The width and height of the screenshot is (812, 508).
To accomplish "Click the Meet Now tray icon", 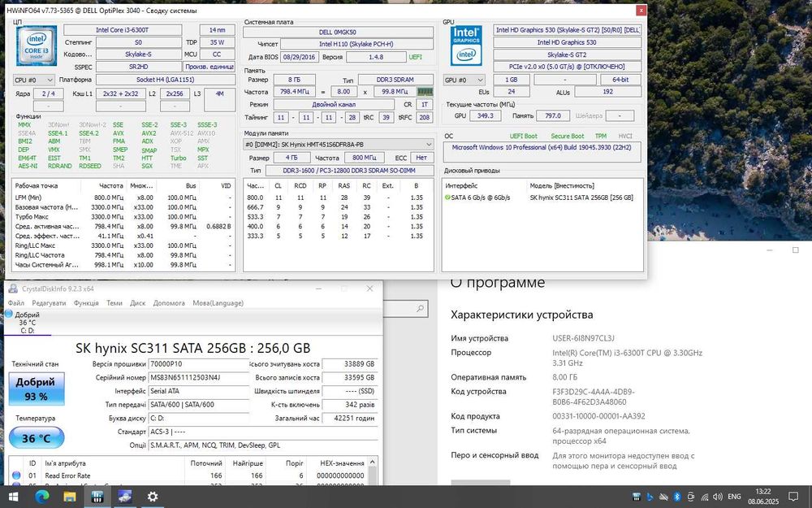I will coord(690,497).
